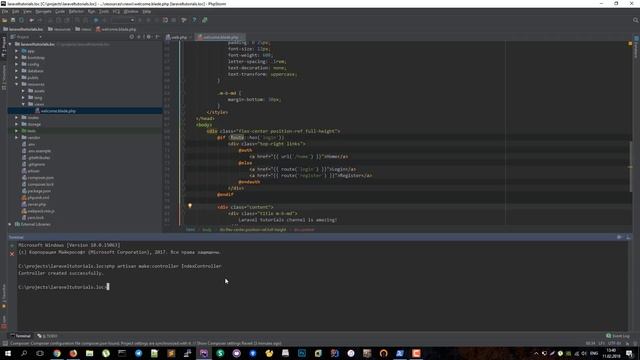Click the Open folder toolbar icon
This screenshot has width=640, height=360.
[x=4, y=20]
